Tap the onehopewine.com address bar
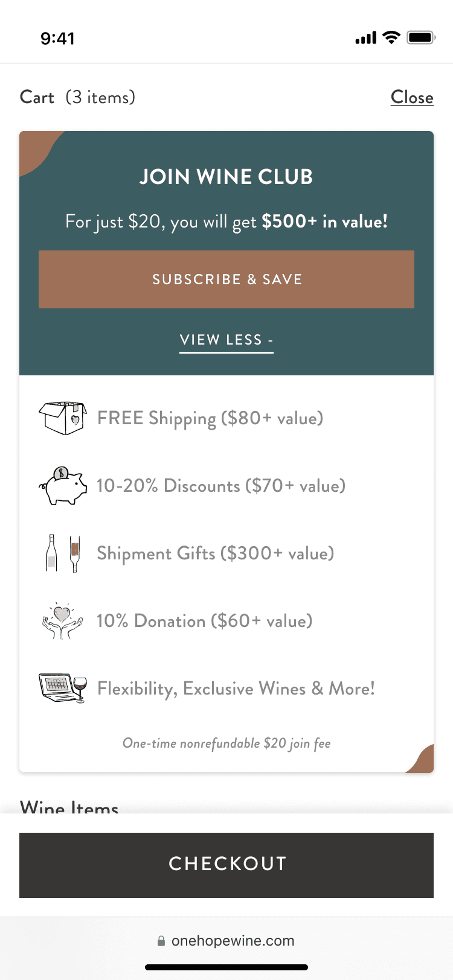 [233, 941]
